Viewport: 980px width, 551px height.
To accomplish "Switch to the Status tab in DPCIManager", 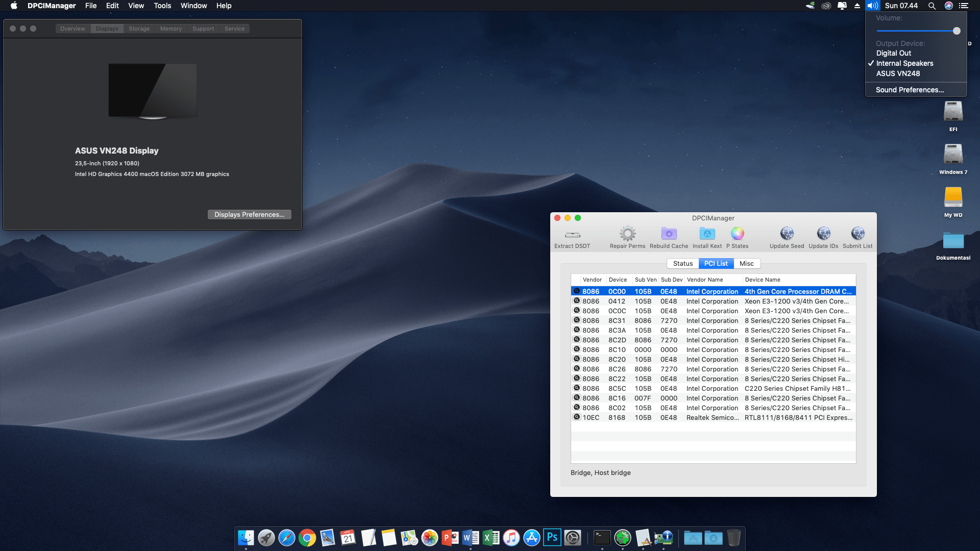I will 682,264.
